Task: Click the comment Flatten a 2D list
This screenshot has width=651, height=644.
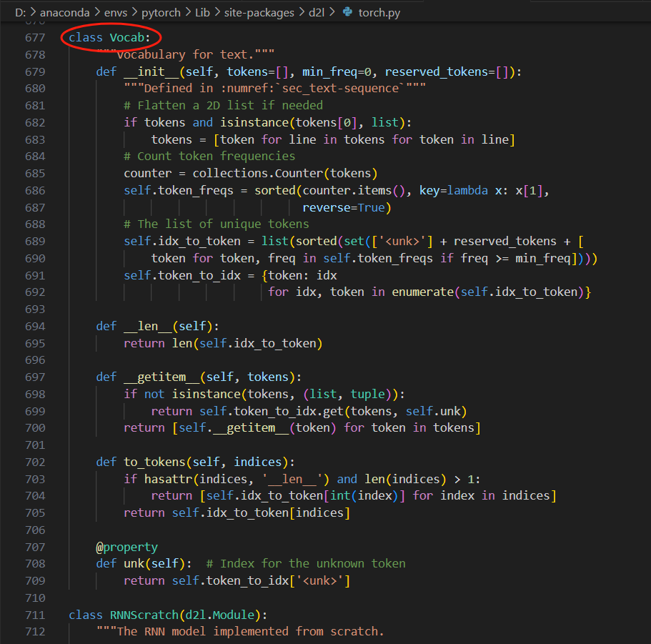Action: click(x=224, y=106)
